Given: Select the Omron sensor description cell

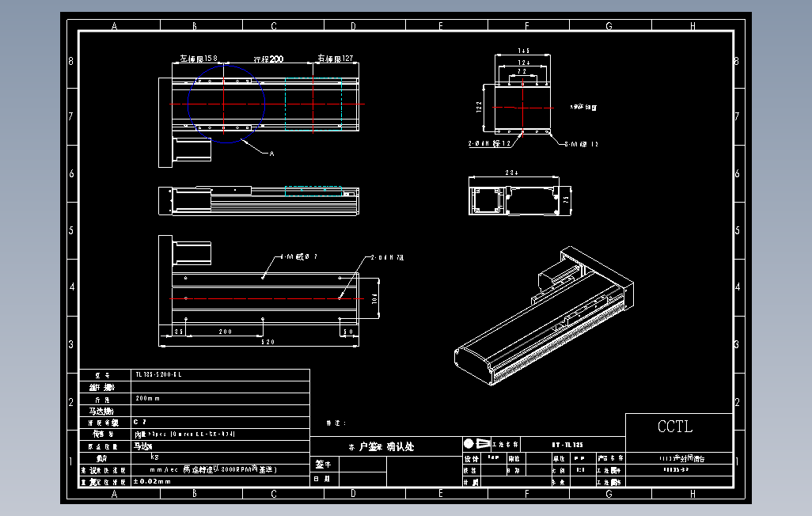Looking at the screenshot, I should [220, 434].
